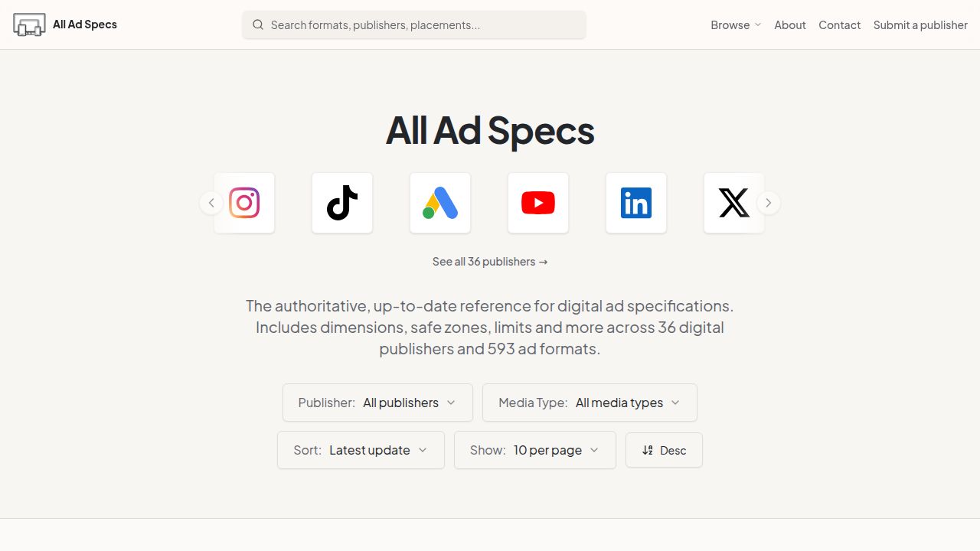Viewport: 980px width, 551px height.
Task: Open the TikTok publisher icon
Action: point(342,203)
